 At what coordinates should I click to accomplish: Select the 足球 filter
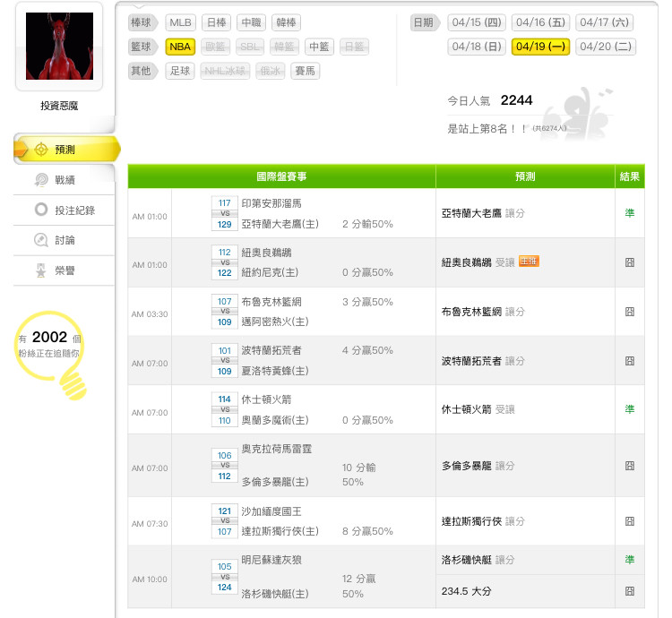tap(180, 71)
